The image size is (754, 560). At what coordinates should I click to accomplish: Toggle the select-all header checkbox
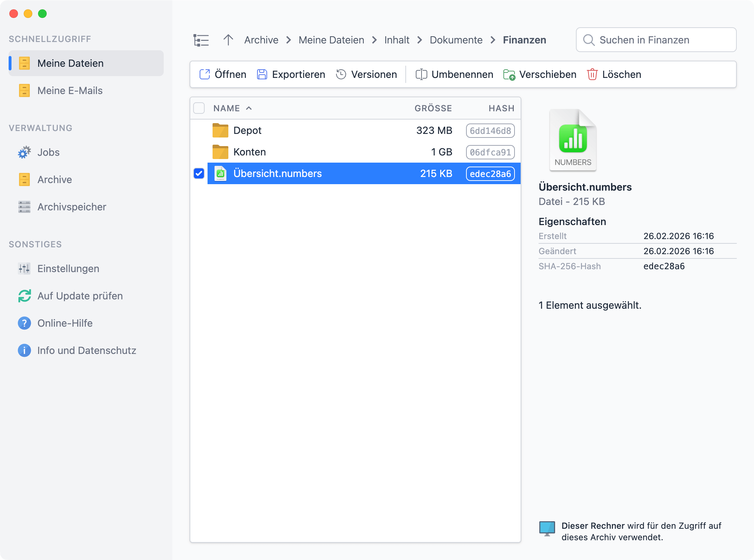coord(199,108)
